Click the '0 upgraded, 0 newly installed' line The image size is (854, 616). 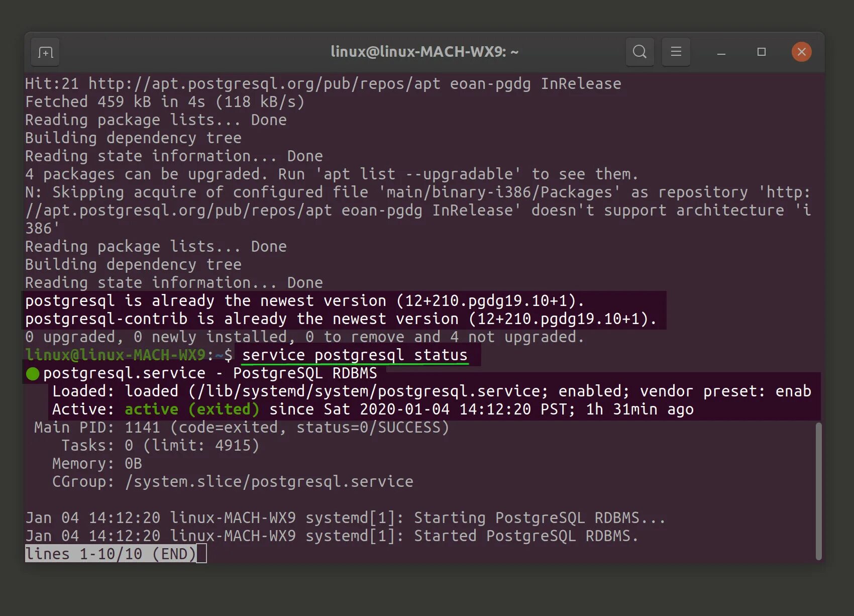click(305, 337)
